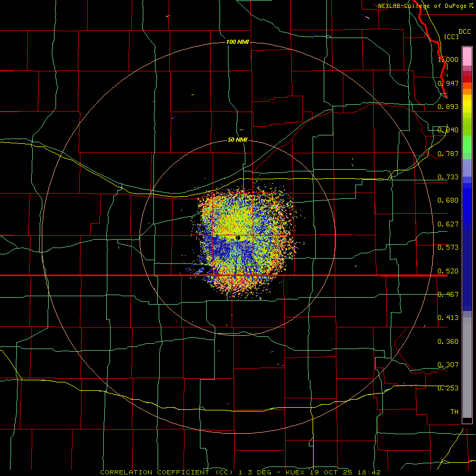Click the KUEX 19 OCT 25 18:42 timestamp
The width and height of the screenshot is (476, 476).
(333, 472)
